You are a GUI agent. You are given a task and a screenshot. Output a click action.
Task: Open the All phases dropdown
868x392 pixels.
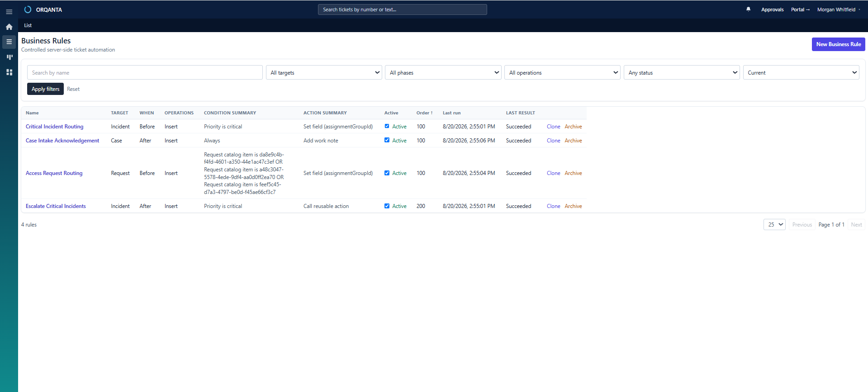click(443, 72)
